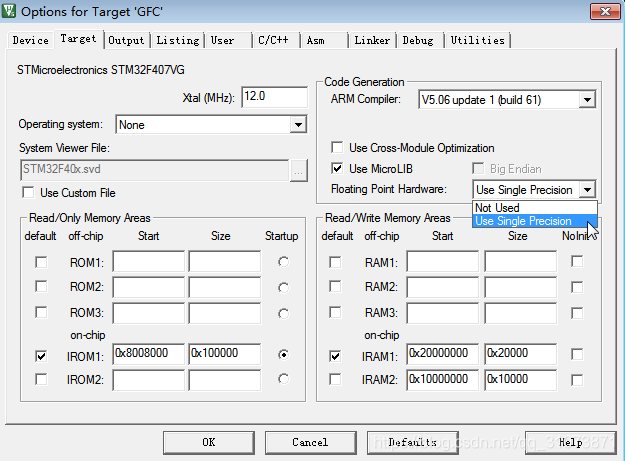Click the IROM1 Start address field

[x=149, y=354]
